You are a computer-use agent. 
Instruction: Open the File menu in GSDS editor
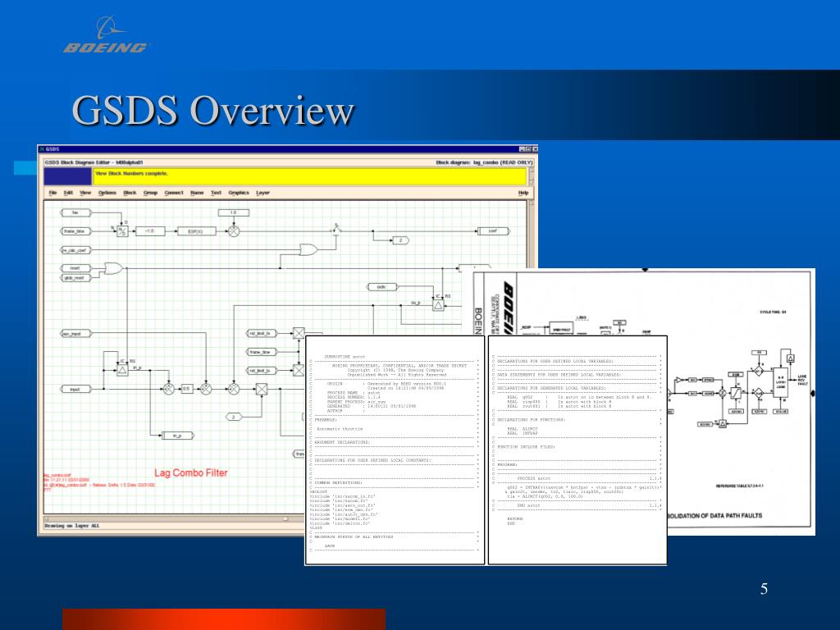click(52, 193)
